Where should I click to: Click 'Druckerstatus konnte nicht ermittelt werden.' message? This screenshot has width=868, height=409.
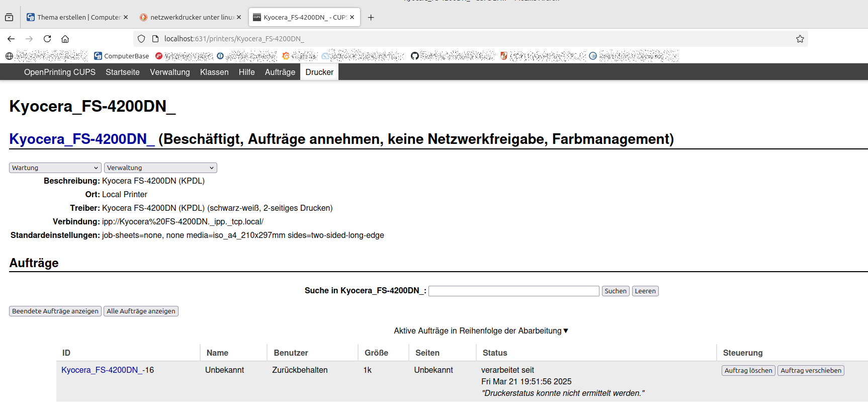point(563,393)
